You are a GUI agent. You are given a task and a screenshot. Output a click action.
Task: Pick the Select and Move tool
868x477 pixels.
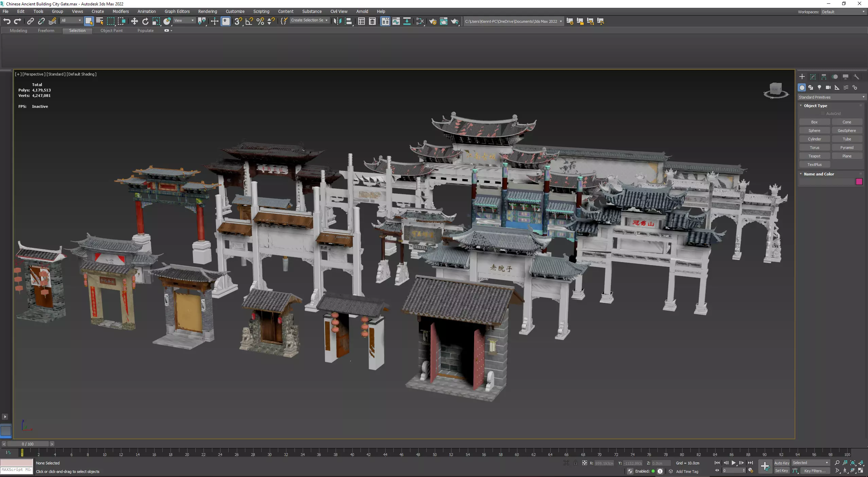(134, 21)
